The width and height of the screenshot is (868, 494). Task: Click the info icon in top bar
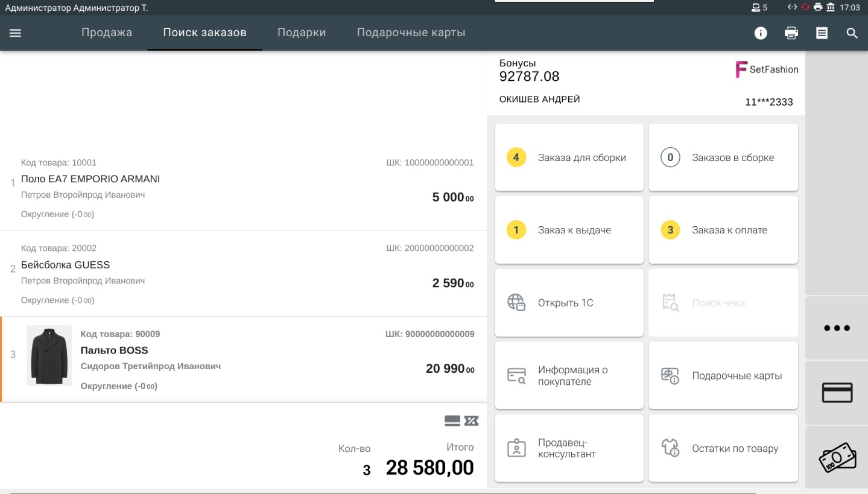coord(761,33)
